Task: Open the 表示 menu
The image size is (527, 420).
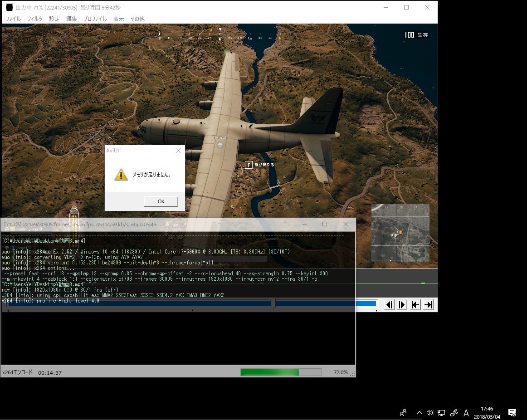Action: [x=118, y=19]
